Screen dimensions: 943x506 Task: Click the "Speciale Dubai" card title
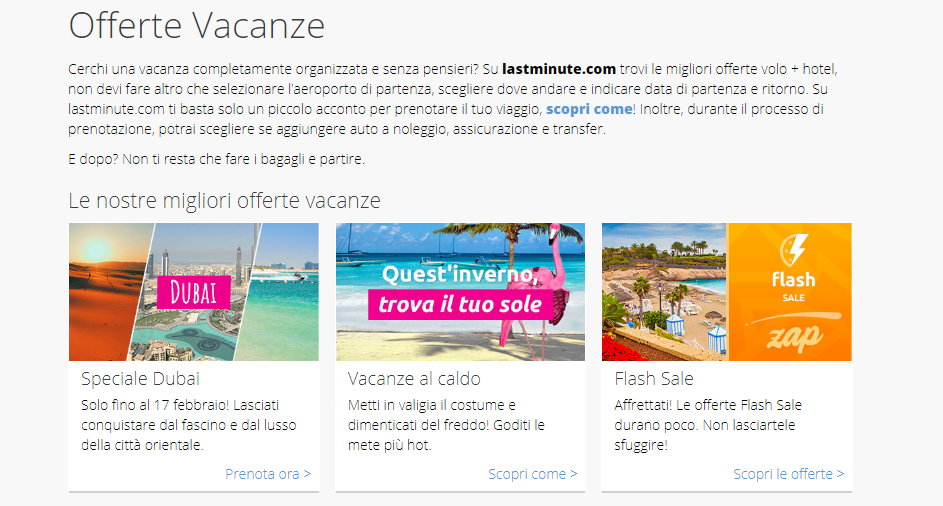140,378
